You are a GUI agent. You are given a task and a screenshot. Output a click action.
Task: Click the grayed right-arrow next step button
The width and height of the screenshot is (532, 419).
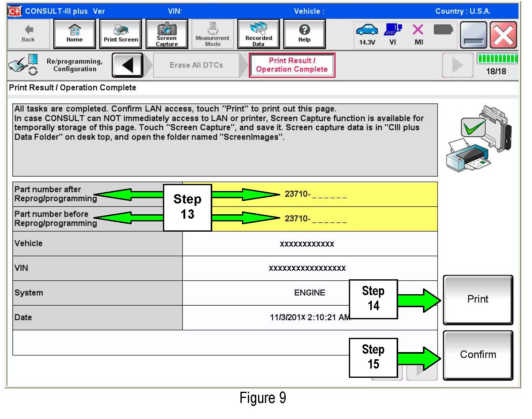pyautogui.click(x=457, y=65)
